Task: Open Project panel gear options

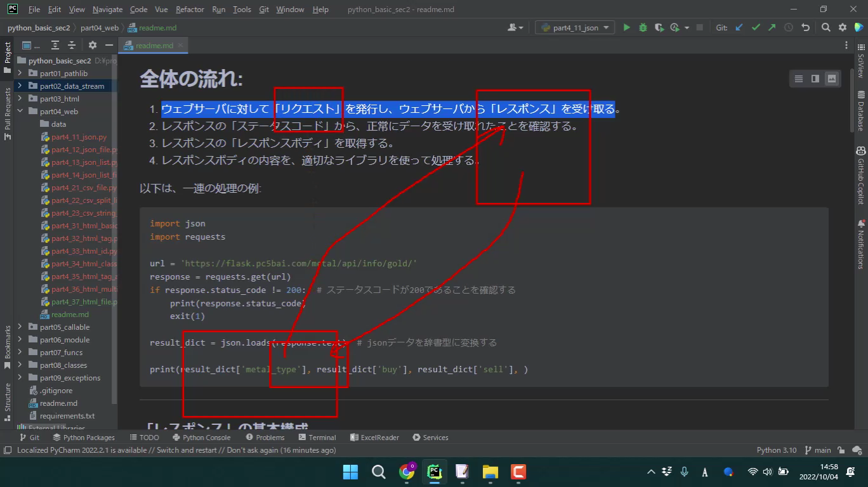Action: coord(93,45)
